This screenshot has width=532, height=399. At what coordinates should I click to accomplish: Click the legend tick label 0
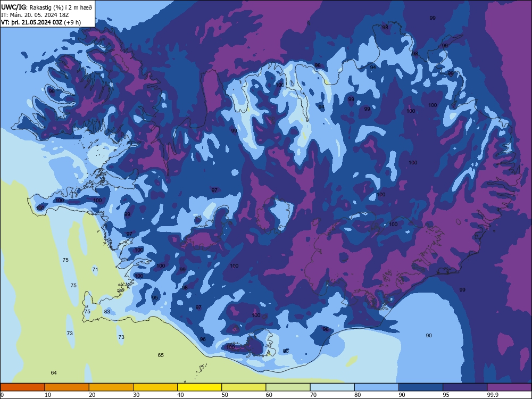(2, 395)
